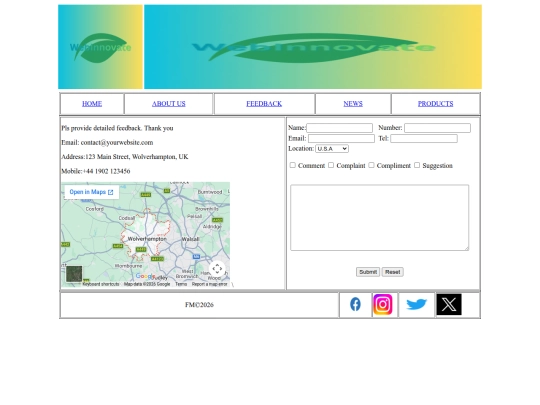Click the Mobile +44 1902 123456 text
Screen dimensions: 540x405
pos(96,171)
